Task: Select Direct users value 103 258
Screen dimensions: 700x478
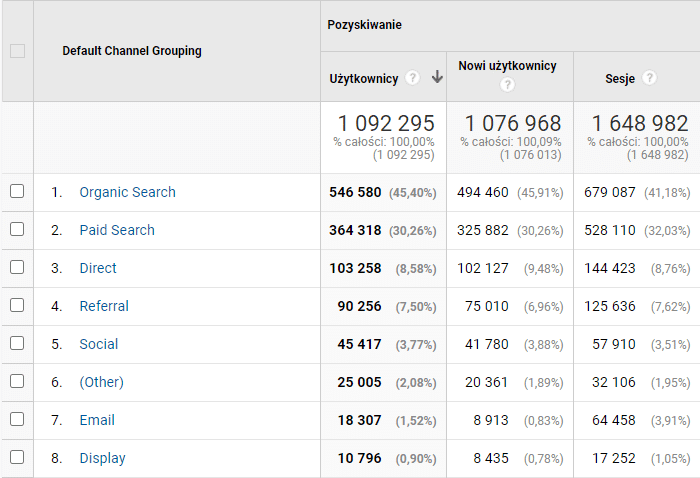Action: (x=355, y=268)
